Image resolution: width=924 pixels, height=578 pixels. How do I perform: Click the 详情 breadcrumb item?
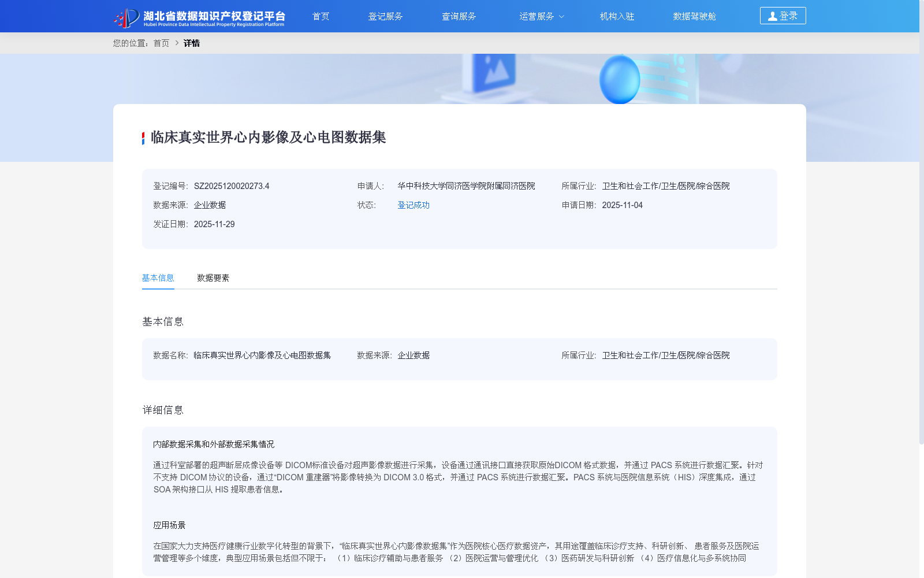pos(192,43)
